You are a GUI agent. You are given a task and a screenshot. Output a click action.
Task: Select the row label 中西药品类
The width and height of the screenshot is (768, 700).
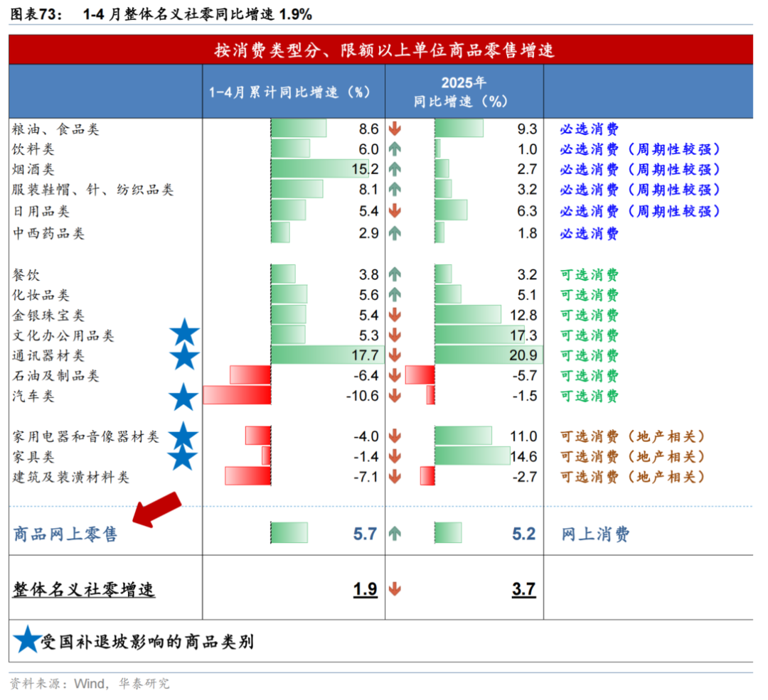coord(48,234)
